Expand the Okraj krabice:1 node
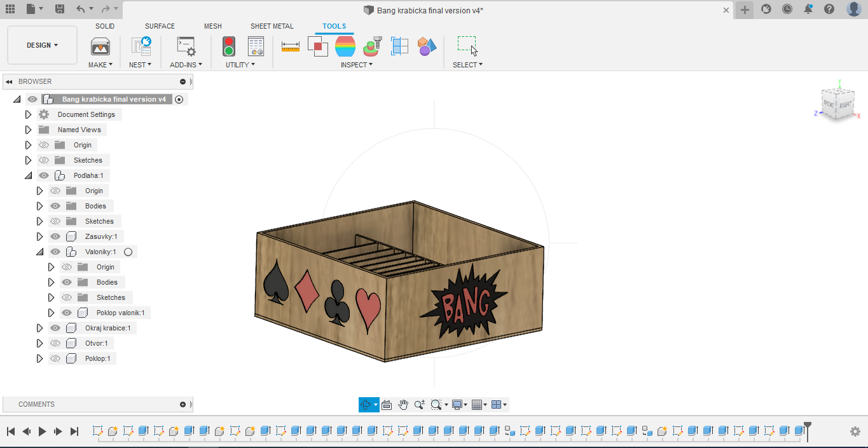 click(x=39, y=328)
